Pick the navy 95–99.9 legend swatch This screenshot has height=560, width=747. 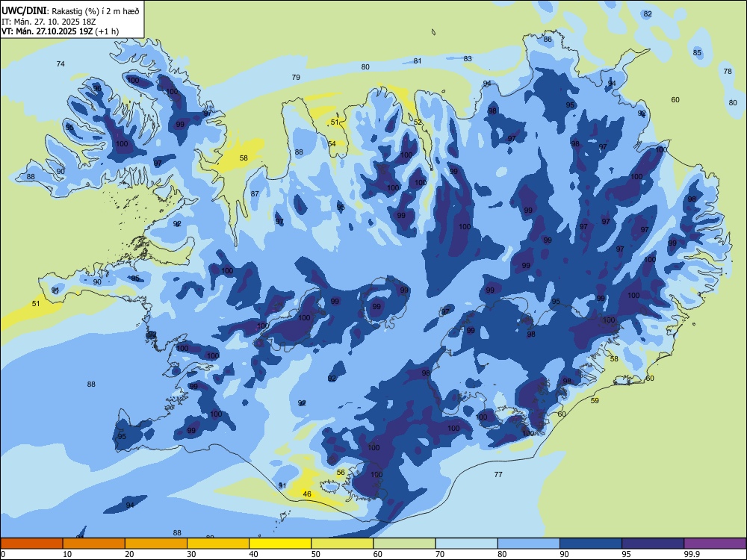pyautogui.click(x=653, y=544)
